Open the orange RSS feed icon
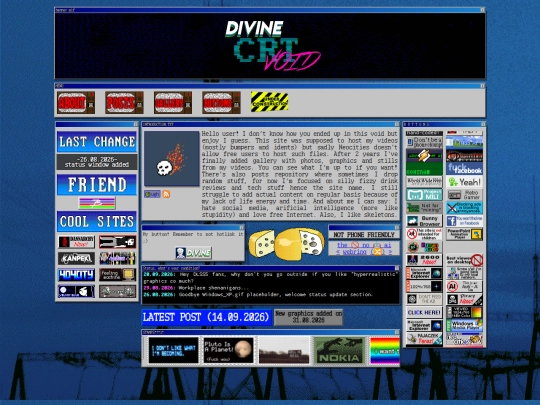The image size is (540, 405). click(x=166, y=194)
